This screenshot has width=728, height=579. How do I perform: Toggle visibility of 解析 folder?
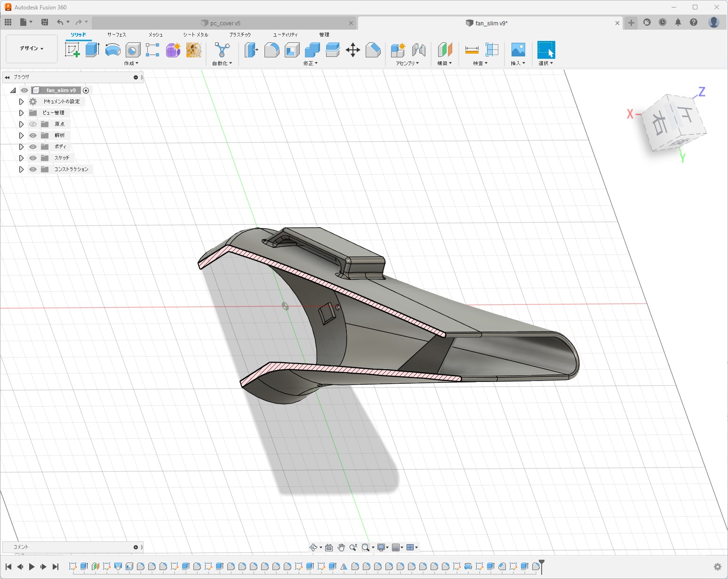33,135
